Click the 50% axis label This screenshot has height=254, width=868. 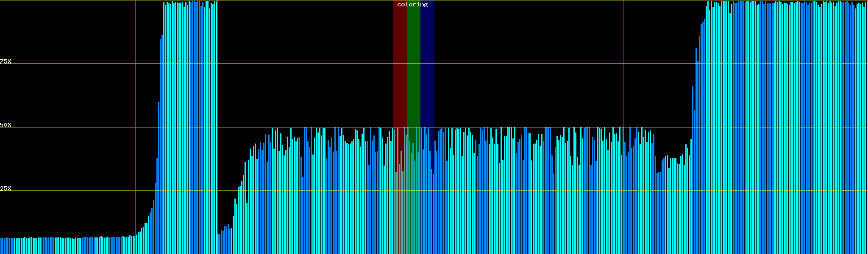(6, 125)
